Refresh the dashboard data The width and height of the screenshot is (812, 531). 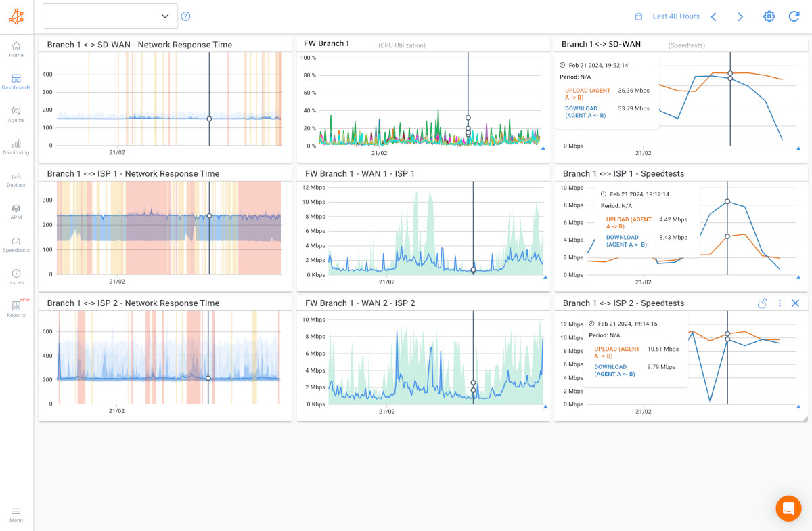pos(794,16)
